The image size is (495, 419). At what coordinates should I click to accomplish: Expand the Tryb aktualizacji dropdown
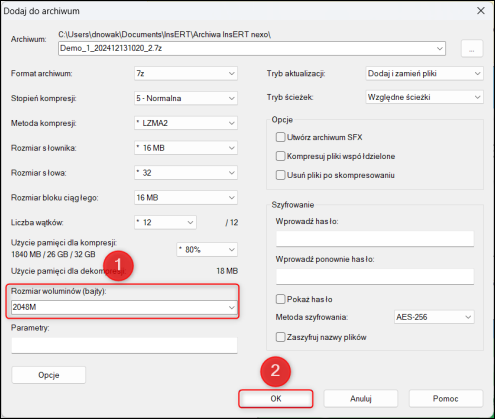click(424, 73)
